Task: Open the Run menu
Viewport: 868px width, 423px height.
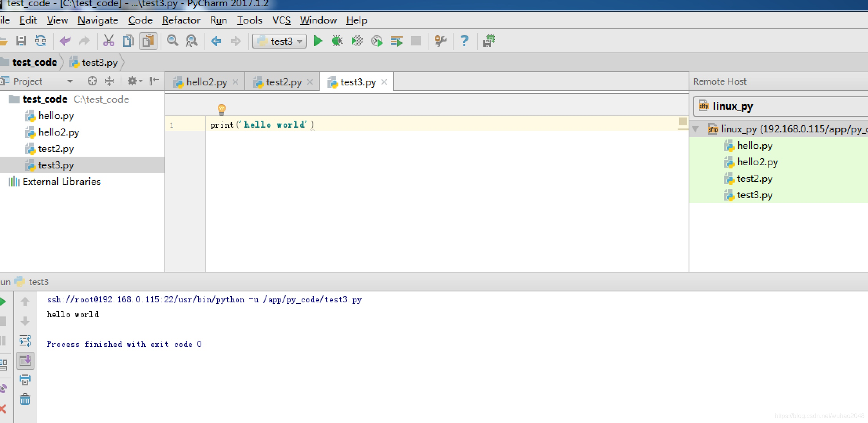Action: [x=219, y=20]
